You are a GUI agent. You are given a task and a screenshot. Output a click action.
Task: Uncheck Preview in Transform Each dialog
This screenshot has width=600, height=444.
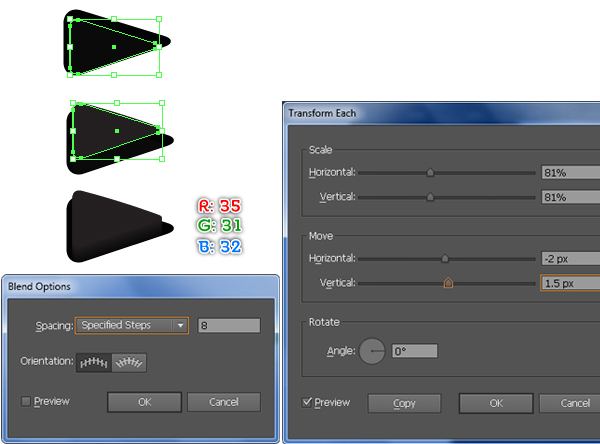coord(307,402)
